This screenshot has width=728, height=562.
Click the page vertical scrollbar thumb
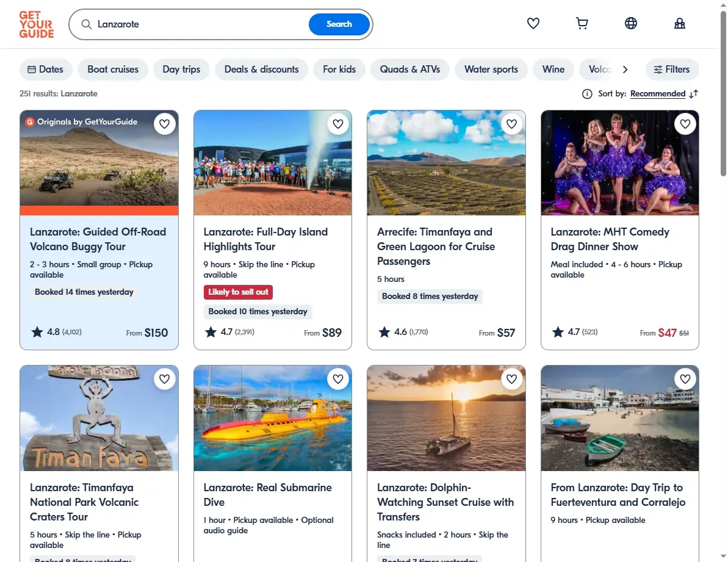[723, 94]
